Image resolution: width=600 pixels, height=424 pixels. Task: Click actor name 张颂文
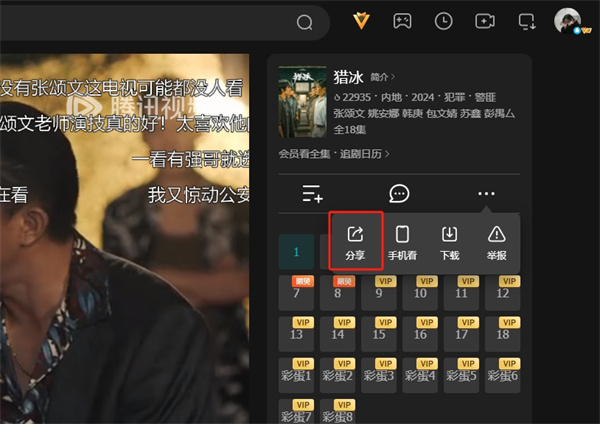[x=349, y=113]
